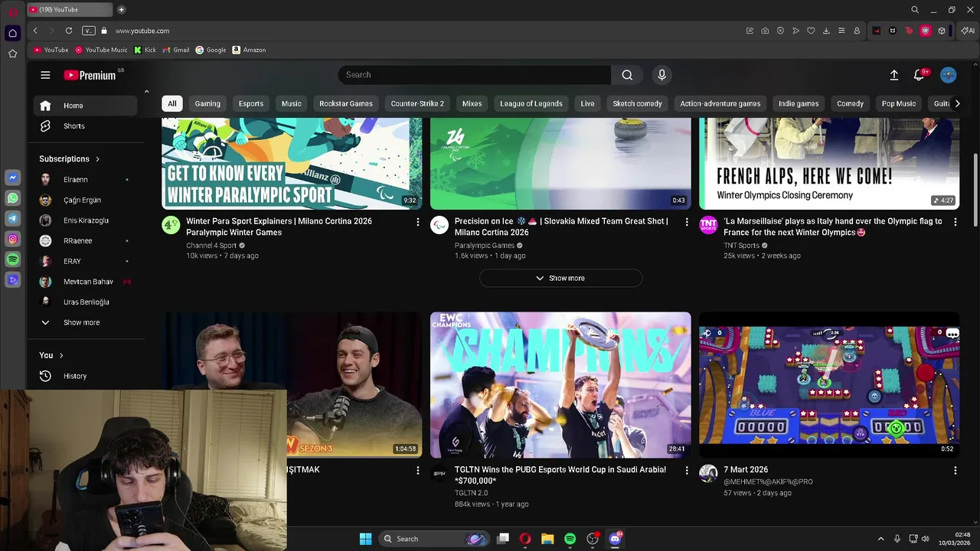Open a new browser tab
This screenshot has height=551, width=980.
coord(121,10)
